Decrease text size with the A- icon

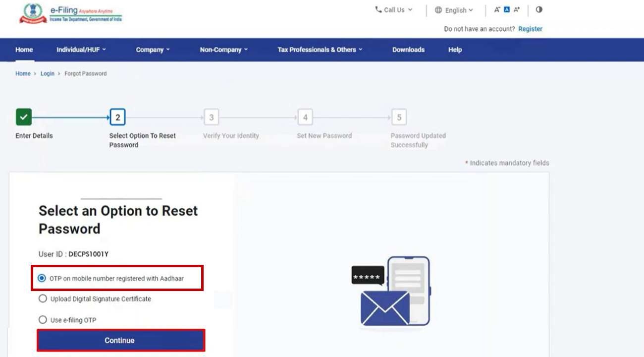(x=497, y=9)
